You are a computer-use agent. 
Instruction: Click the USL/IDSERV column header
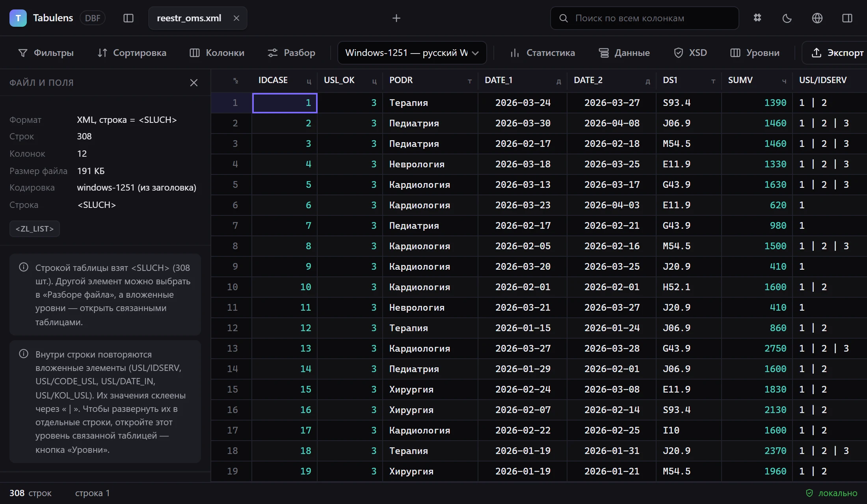pyautogui.click(x=830, y=80)
